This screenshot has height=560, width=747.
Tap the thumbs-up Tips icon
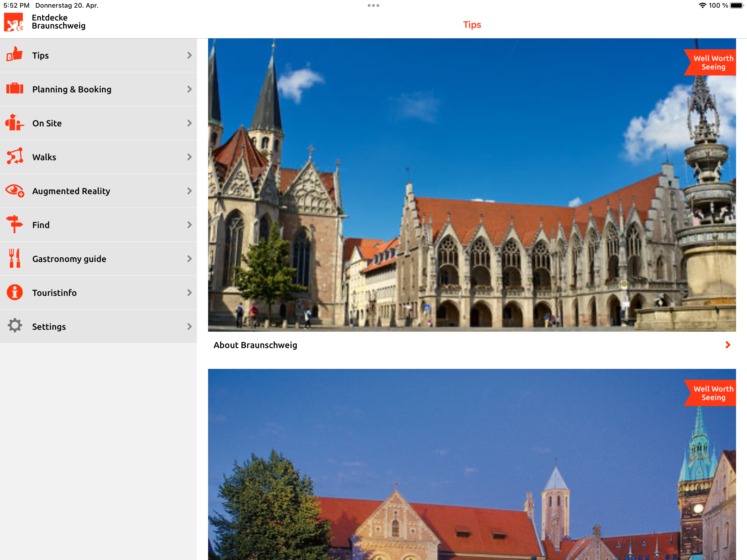(x=14, y=55)
